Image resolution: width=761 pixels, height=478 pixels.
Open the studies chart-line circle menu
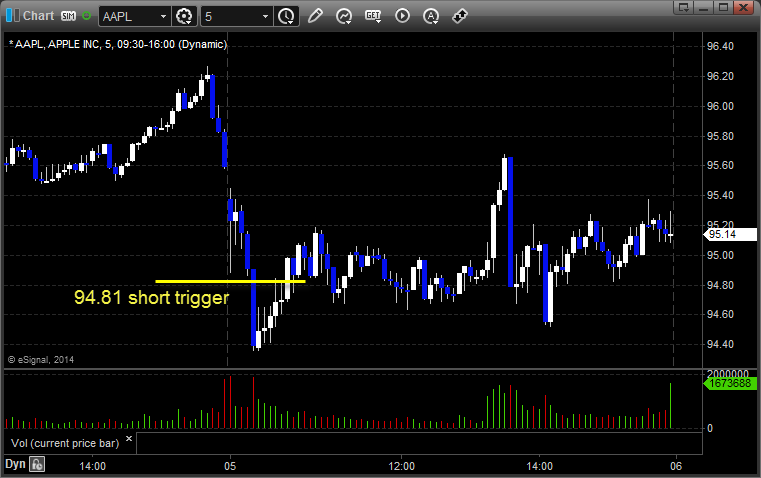click(x=344, y=16)
